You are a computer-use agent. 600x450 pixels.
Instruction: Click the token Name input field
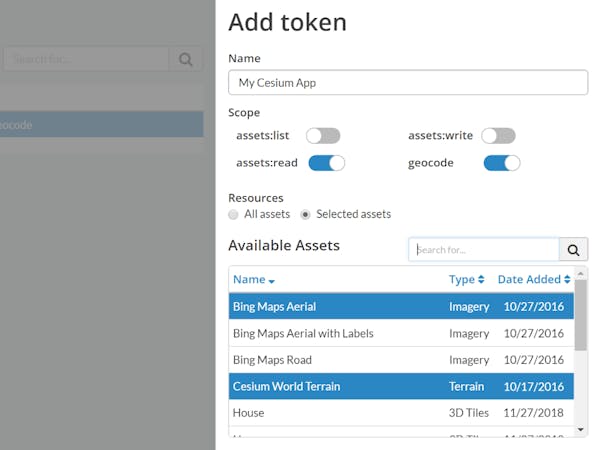408,82
